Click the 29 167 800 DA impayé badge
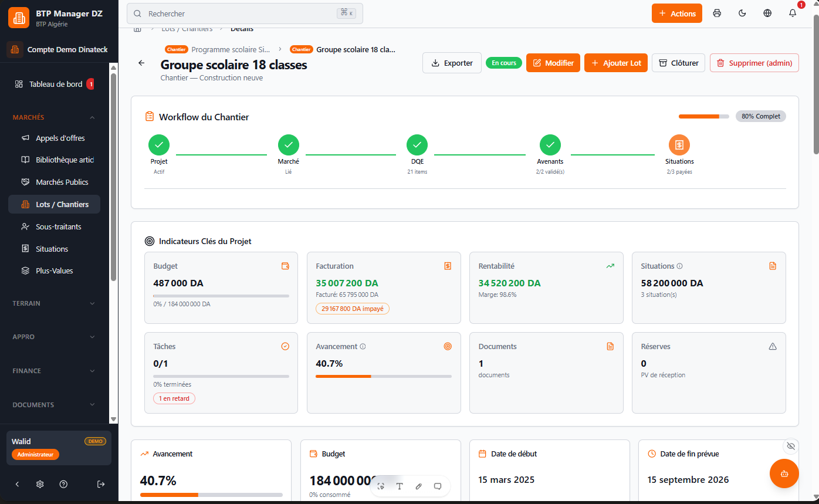Image resolution: width=819 pixels, height=504 pixels. pyautogui.click(x=353, y=308)
